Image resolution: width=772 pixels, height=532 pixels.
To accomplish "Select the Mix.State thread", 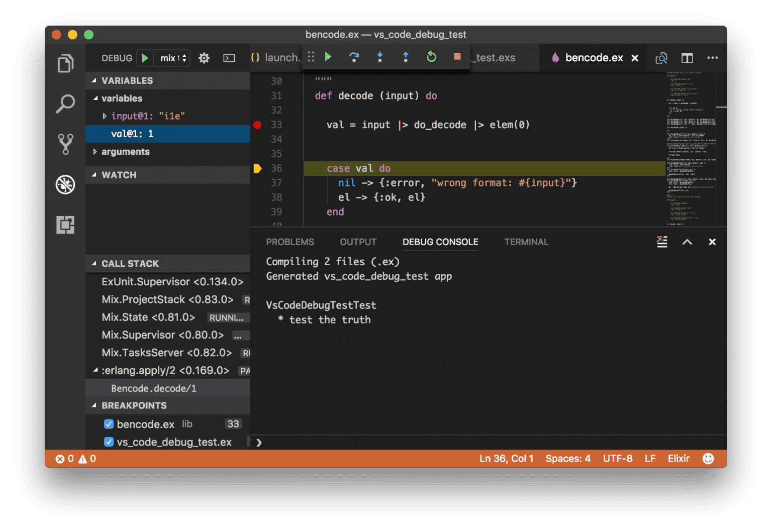I will tap(168, 317).
